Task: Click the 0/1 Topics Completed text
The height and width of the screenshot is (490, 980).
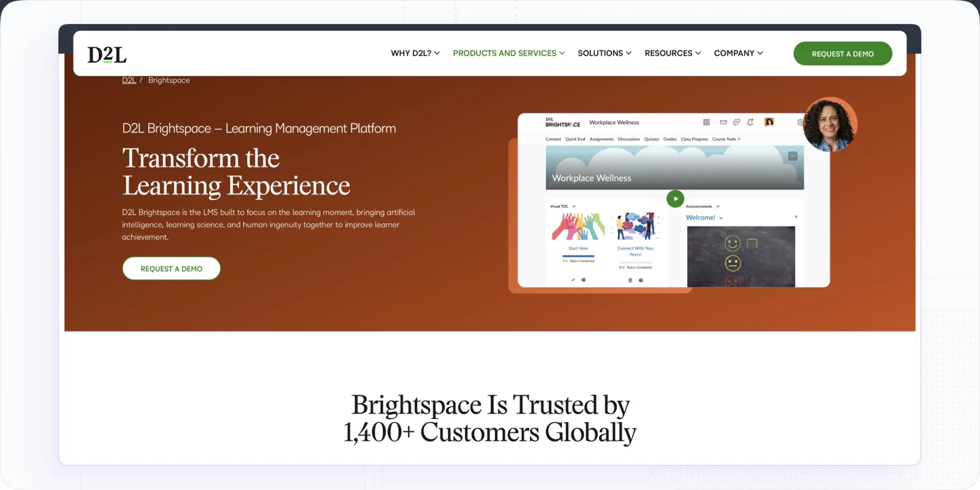Action: 635,268
